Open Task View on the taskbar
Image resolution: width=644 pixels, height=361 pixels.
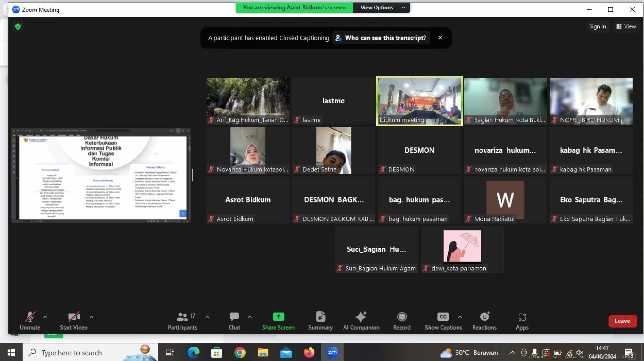click(169, 353)
